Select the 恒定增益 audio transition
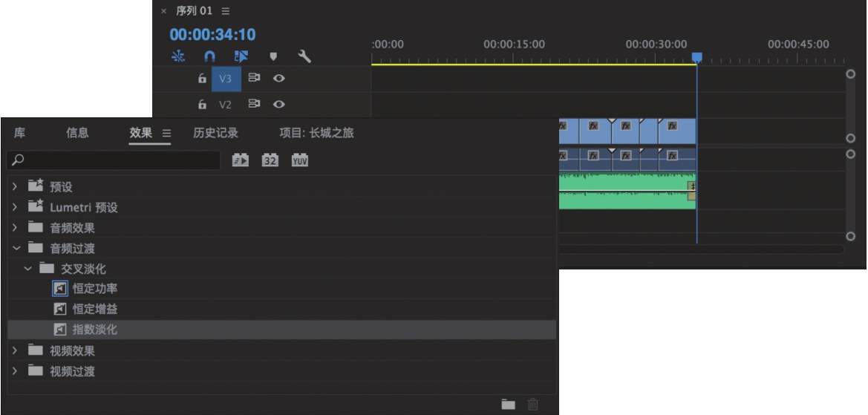 pyautogui.click(x=94, y=309)
